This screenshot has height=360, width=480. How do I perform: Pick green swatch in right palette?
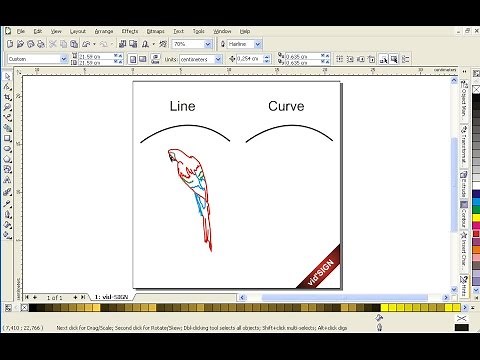coord(476,210)
